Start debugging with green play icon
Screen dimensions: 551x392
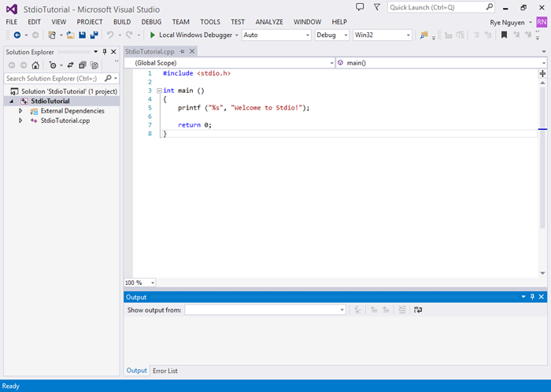153,35
